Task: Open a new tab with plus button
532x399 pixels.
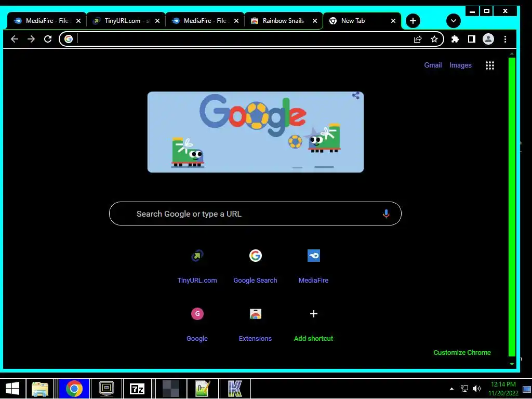Action: point(413,21)
